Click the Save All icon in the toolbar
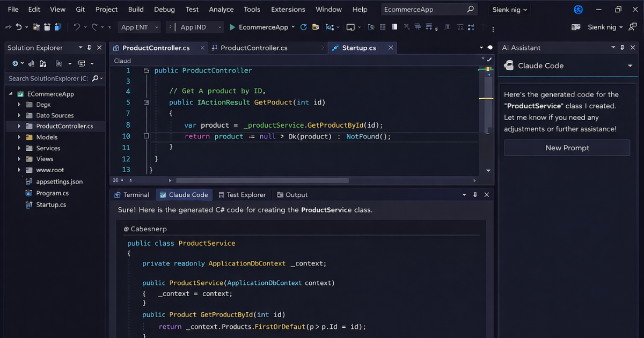644x338 pixels. (57, 27)
